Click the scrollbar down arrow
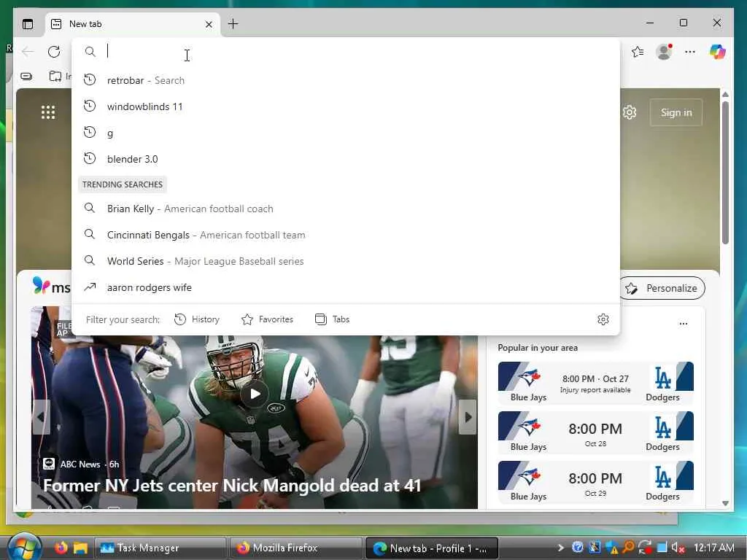 click(725, 503)
